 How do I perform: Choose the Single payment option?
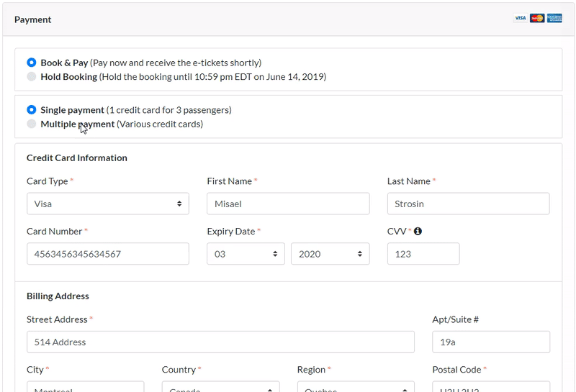coord(32,110)
